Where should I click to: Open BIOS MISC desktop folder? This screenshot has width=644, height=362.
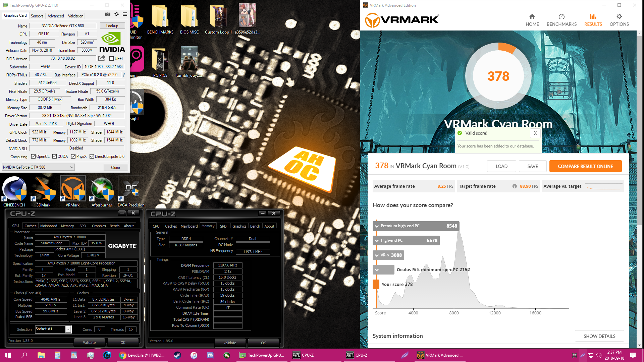(x=190, y=19)
